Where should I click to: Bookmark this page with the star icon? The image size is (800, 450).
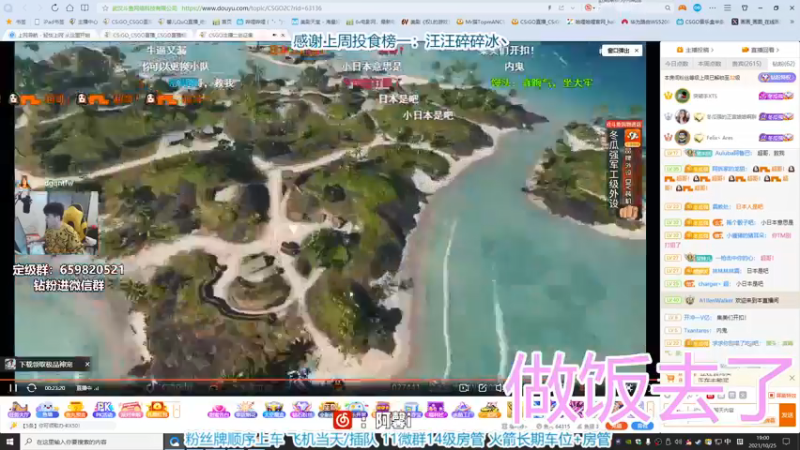105,8
